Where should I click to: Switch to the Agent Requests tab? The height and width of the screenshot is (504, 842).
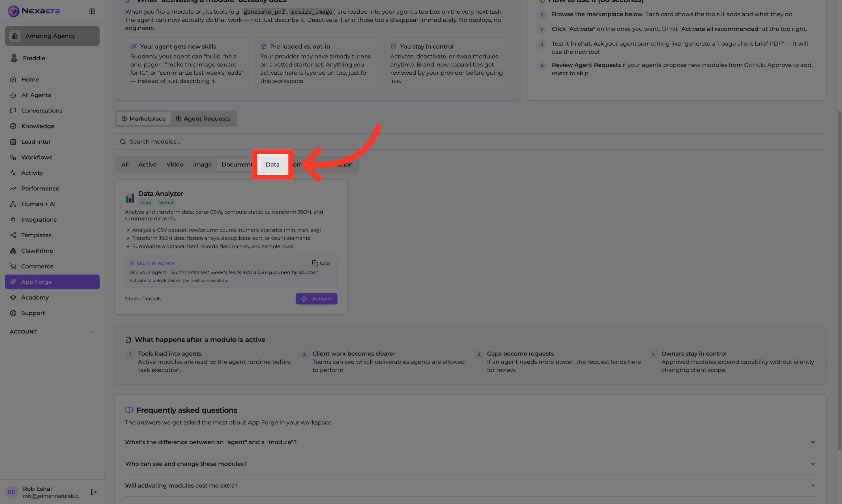203,118
